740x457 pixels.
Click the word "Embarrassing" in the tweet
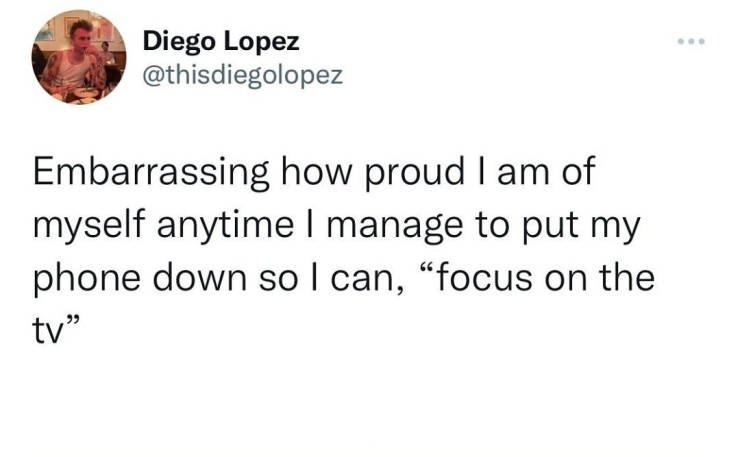149,175
